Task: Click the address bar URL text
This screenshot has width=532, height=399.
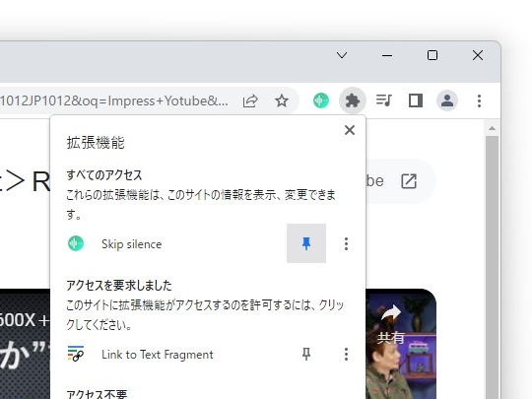Action: (x=114, y=100)
